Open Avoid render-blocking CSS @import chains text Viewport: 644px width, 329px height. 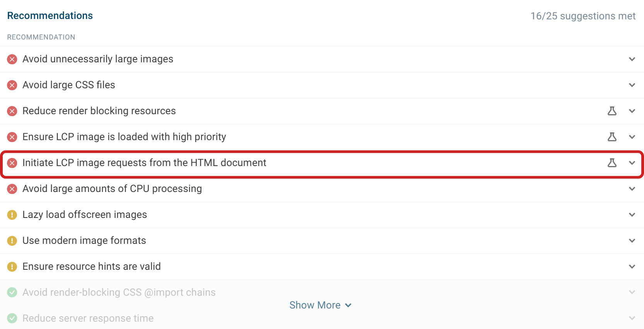pos(119,292)
